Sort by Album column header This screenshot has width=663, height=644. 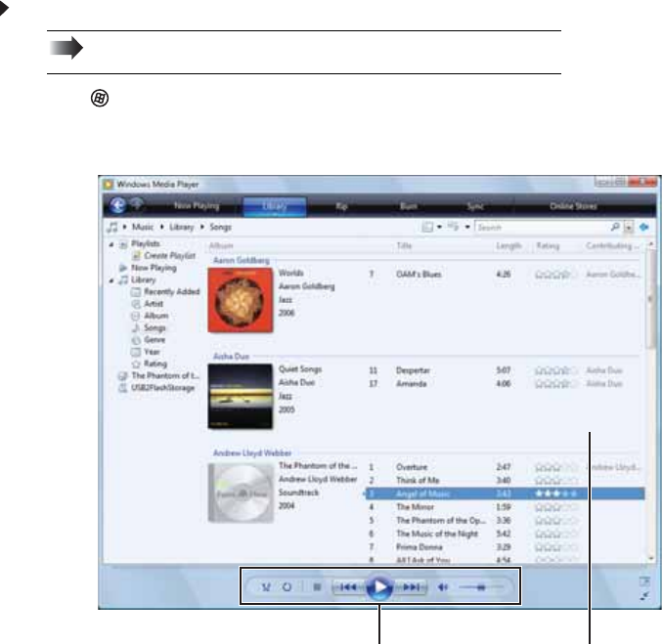pos(221,246)
